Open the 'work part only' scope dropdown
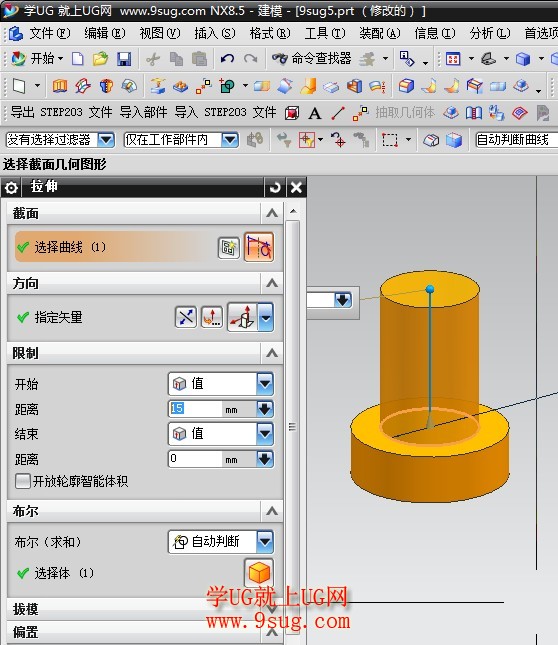 coord(230,140)
